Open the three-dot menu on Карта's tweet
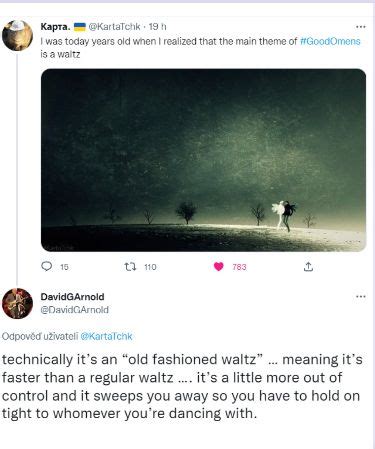 361,27
